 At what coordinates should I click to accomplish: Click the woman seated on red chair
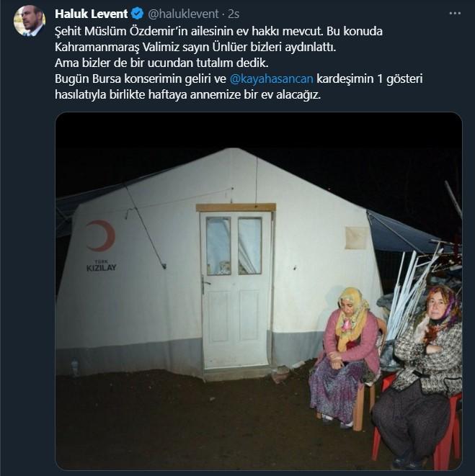coord(418,377)
